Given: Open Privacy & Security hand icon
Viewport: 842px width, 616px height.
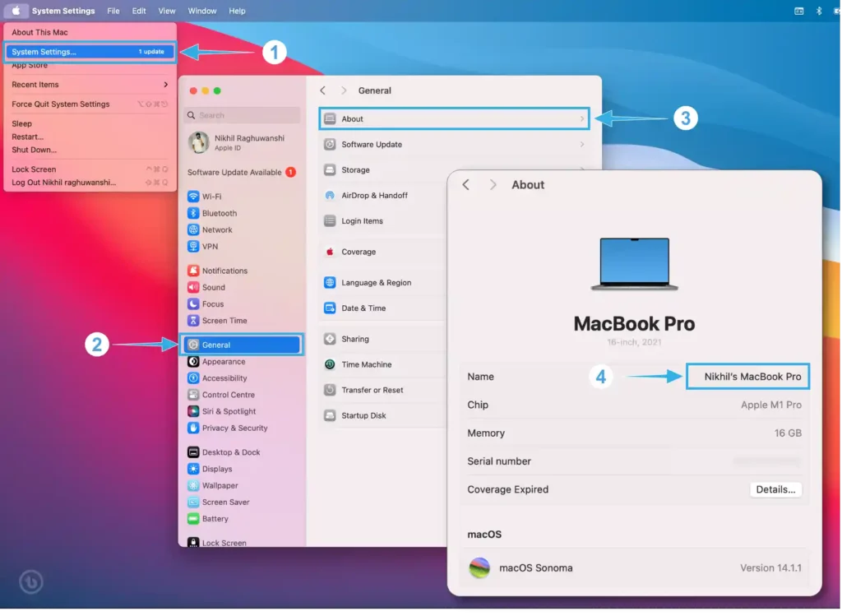Looking at the screenshot, I should 193,428.
